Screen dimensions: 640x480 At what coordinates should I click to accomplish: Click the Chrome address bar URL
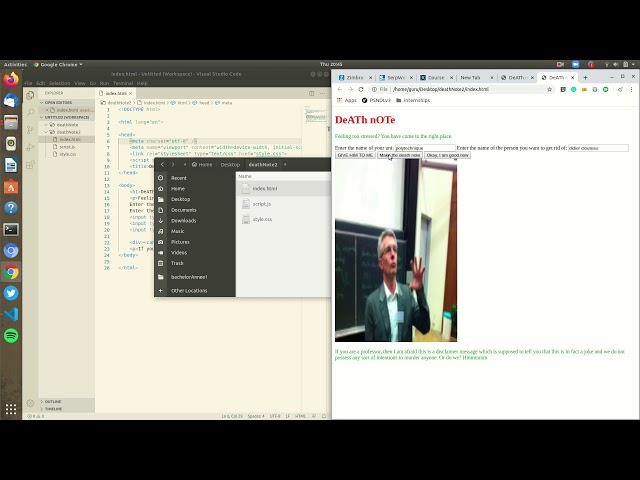(440, 89)
